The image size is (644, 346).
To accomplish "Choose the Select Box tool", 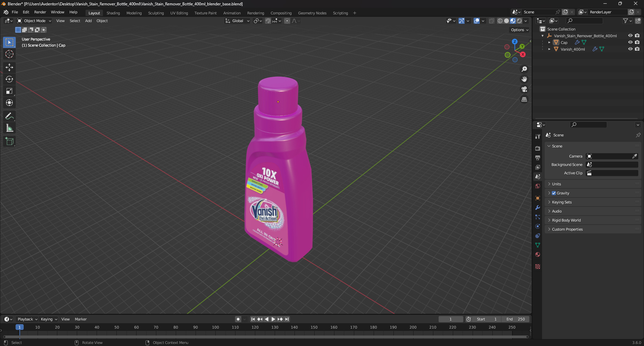I will pos(9,42).
